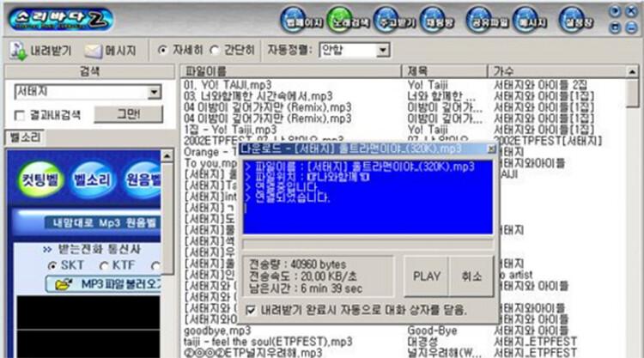Screen dimensions: 644x358
Task: Click the 서태지와 아이들 2집 artist cell
Action: (540, 85)
